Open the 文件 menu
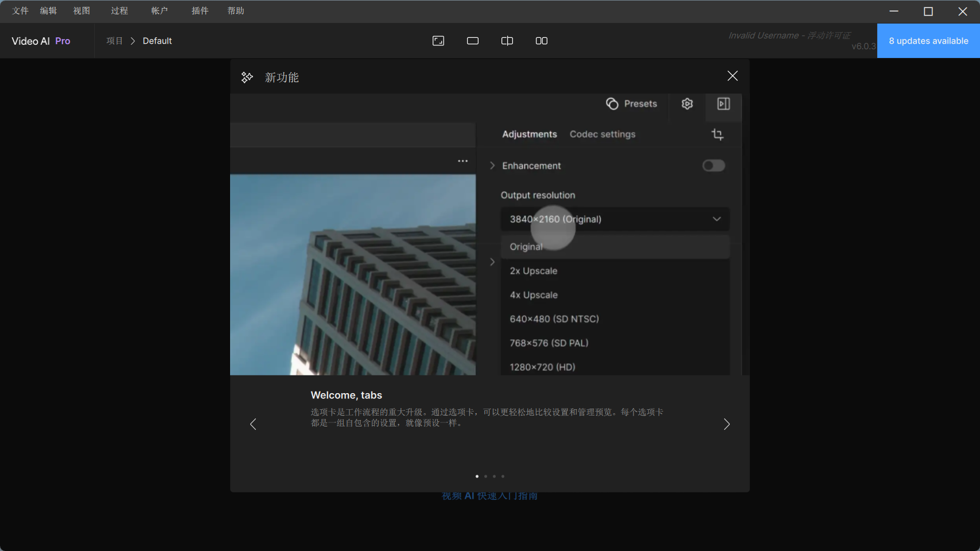The width and height of the screenshot is (980, 551). (20, 11)
